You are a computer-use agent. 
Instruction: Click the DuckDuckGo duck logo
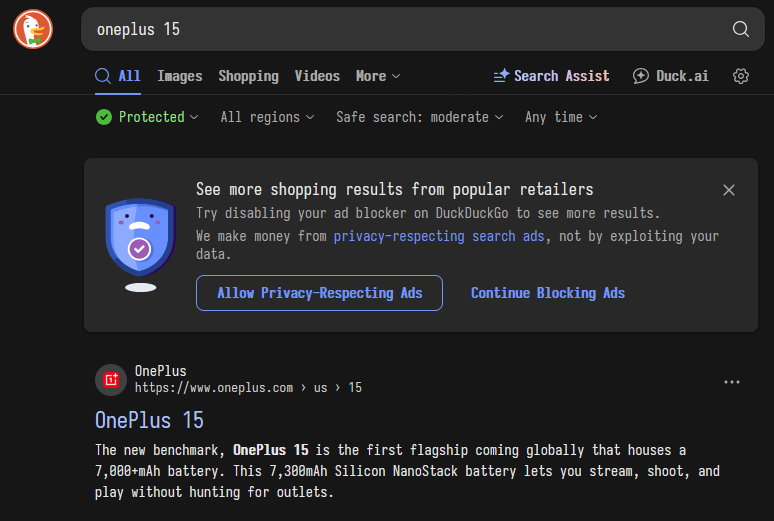click(33, 29)
